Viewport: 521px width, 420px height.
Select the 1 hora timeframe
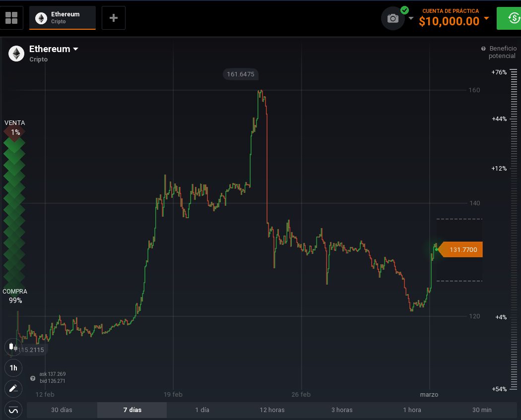tap(412, 410)
